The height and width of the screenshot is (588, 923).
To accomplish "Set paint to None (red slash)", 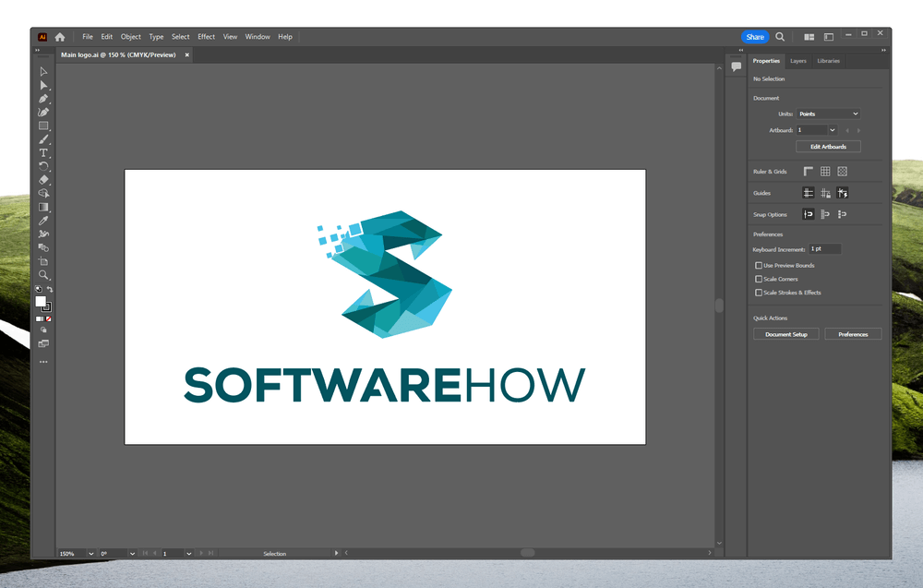I will [49, 319].
